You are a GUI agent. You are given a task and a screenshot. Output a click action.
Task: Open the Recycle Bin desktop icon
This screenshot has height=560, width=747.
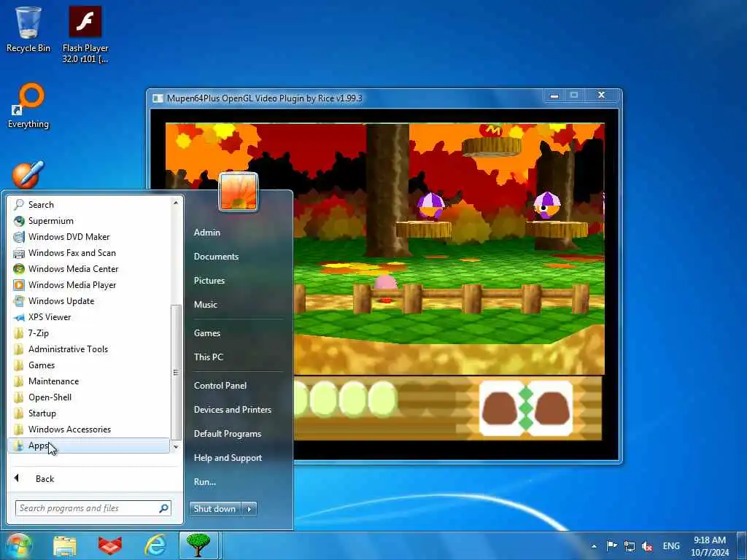coord(28,28)
